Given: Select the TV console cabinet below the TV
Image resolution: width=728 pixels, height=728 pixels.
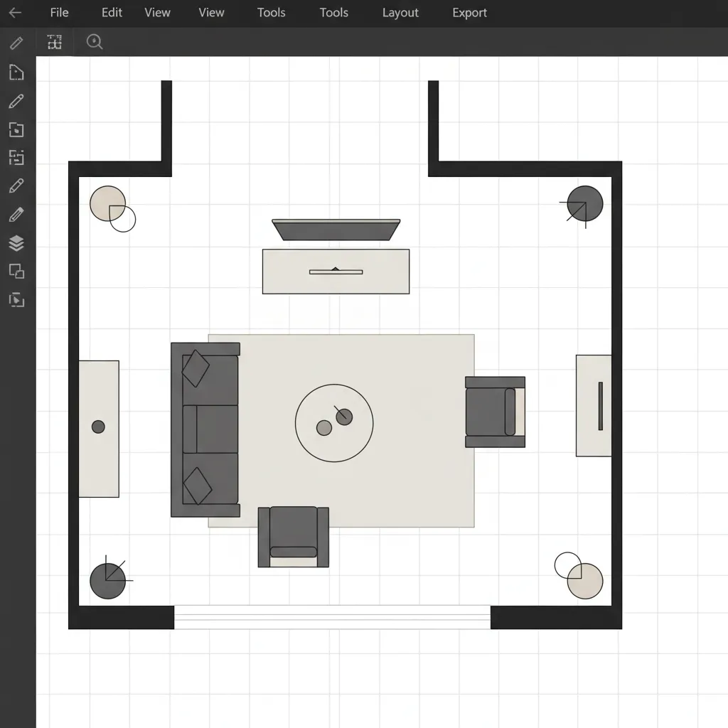Looking at the screenshot, I should [x=336, y=272].
